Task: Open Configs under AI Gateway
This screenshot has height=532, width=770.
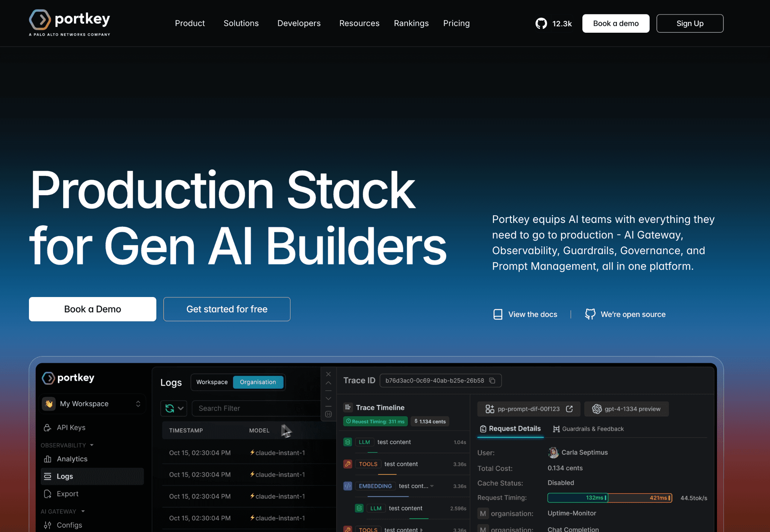Action: 69,525
